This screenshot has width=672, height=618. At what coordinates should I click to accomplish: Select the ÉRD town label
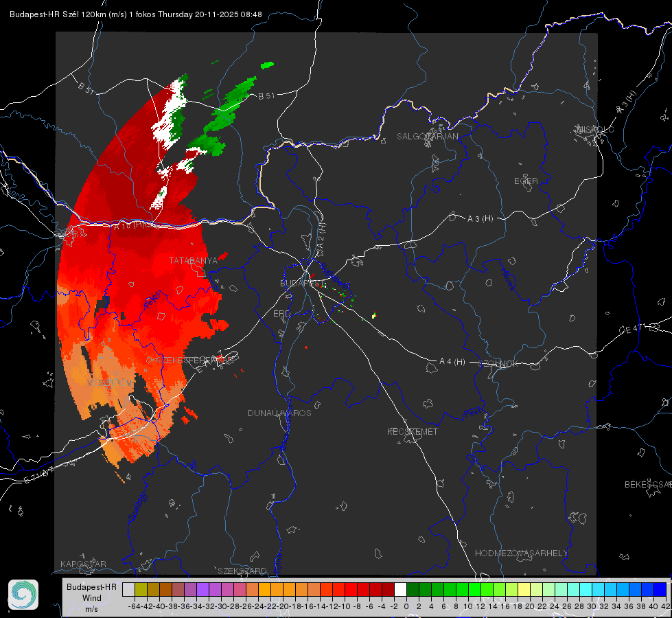click(281, 314)
